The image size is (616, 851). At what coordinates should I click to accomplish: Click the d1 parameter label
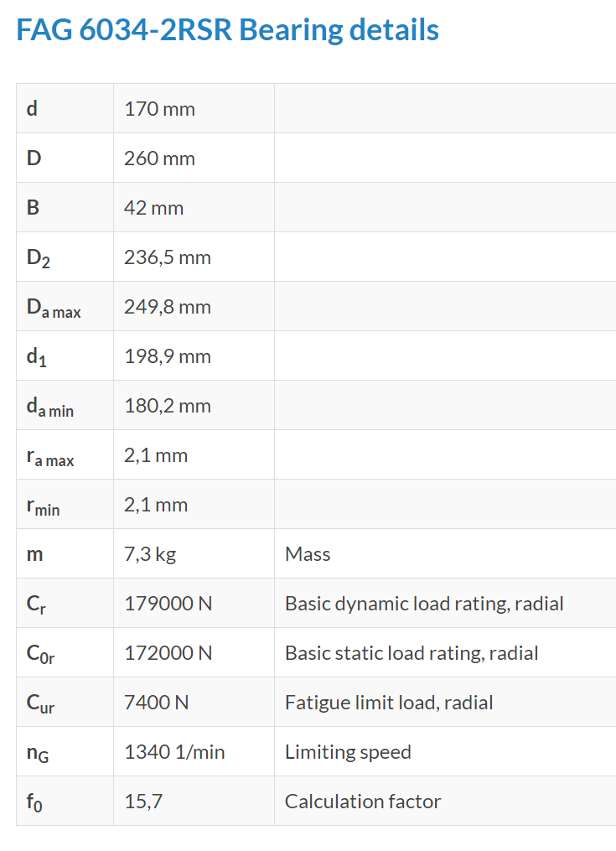tap(36, 357)
